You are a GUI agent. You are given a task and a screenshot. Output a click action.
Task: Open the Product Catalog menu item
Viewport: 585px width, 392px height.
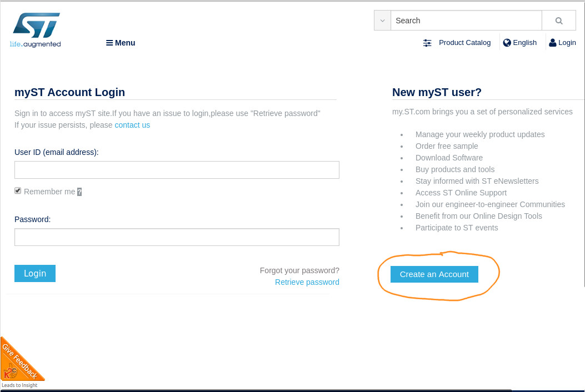(x=464, y=43)
